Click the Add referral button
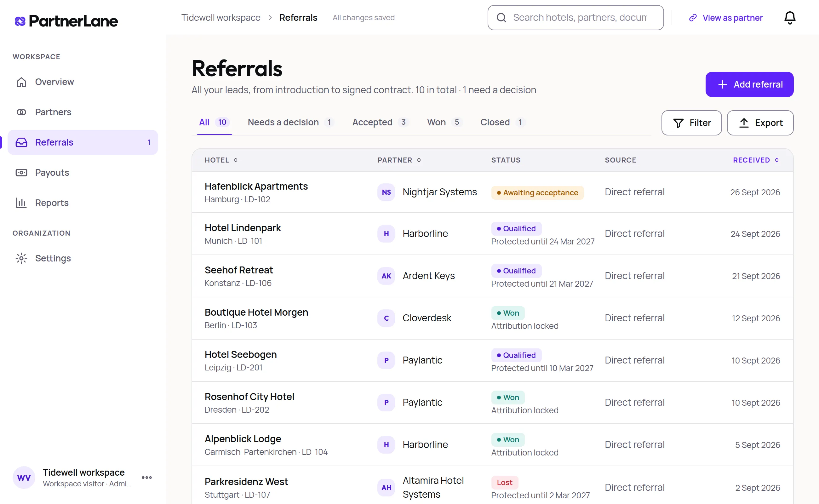This screenshot has width=819, height=504. click(x=749, y=84)
